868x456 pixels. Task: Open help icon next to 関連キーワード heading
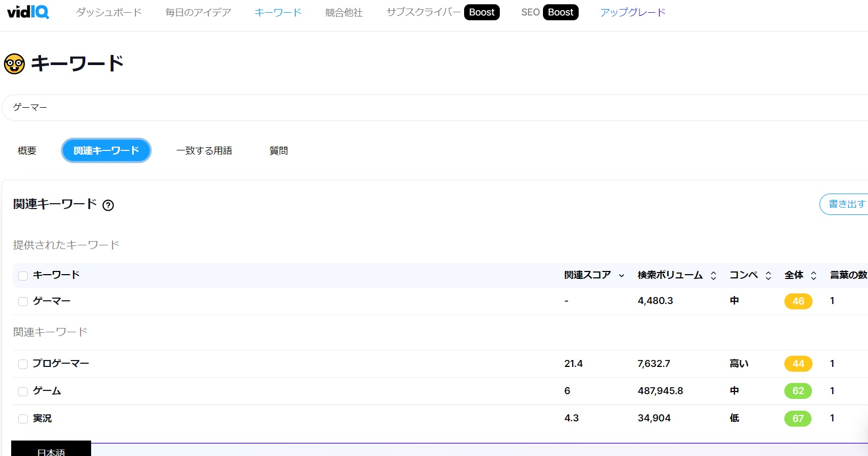pyautogui.click(x=108, y=205)
